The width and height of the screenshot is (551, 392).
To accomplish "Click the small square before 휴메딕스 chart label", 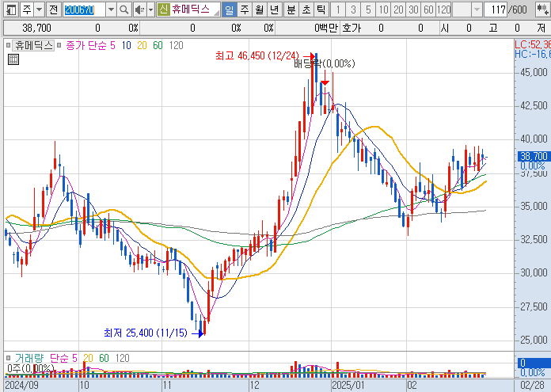I will 8,45.
